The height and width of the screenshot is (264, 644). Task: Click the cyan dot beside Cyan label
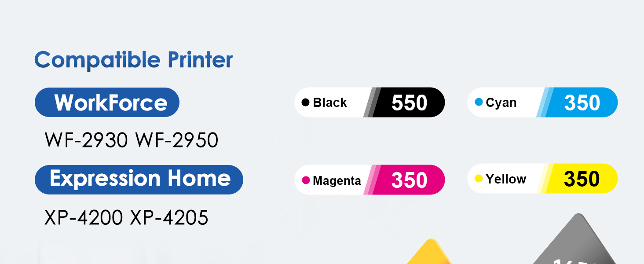pos(479,102)
